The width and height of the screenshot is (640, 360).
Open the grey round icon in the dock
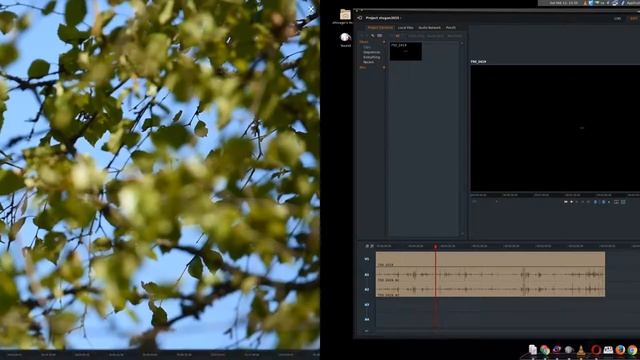coord(569,350)
